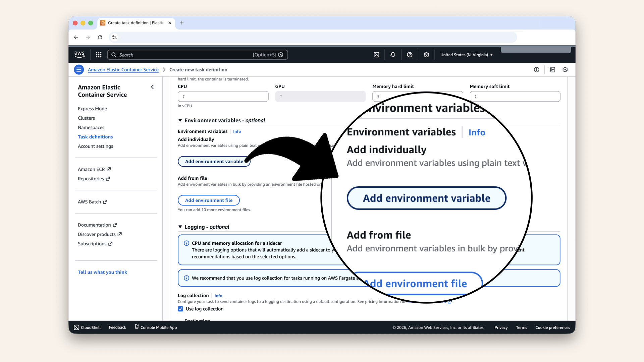
Task: Click the Add environment variable button
Action: (214, 161)
